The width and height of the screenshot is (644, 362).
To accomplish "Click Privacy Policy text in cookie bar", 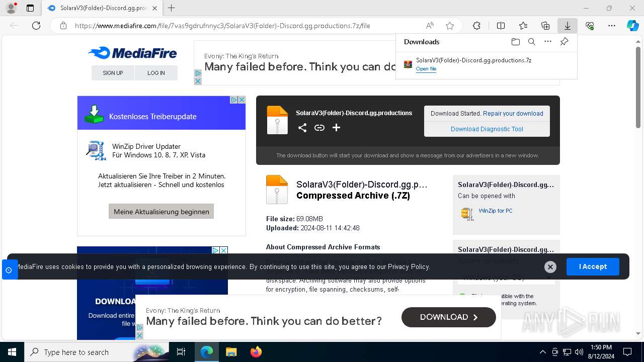I will [x=409, y=267].
